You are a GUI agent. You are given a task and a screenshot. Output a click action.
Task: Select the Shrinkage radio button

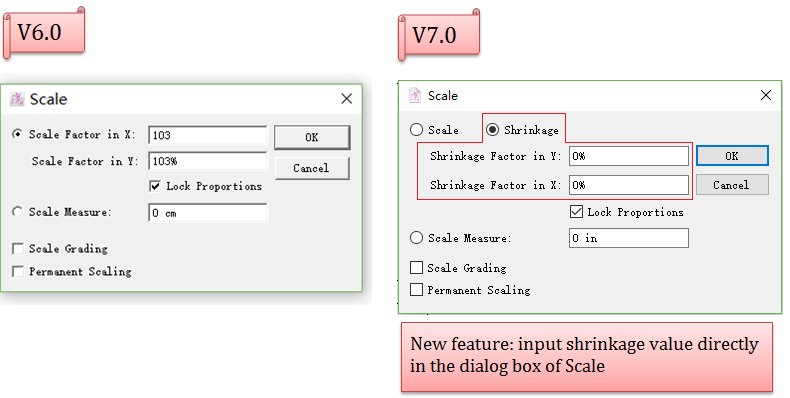coord(492,130)
